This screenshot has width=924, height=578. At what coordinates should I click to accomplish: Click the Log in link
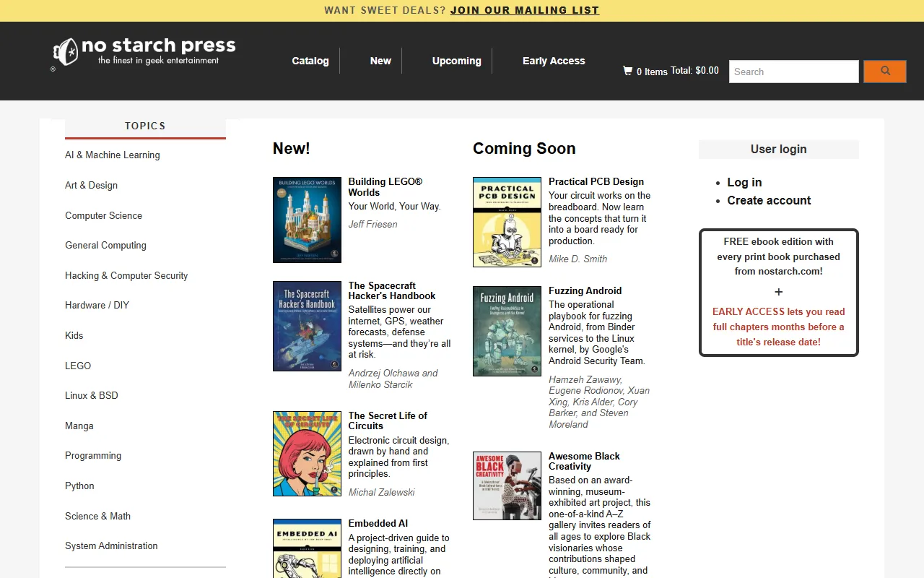click(x=744, y=182)
